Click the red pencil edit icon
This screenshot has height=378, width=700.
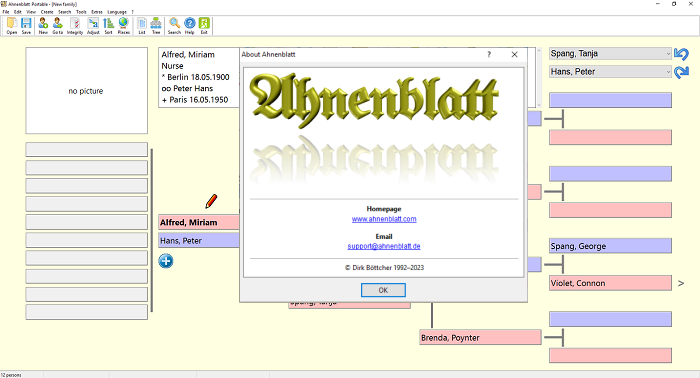pyautogui.click(x=211, y=201)
